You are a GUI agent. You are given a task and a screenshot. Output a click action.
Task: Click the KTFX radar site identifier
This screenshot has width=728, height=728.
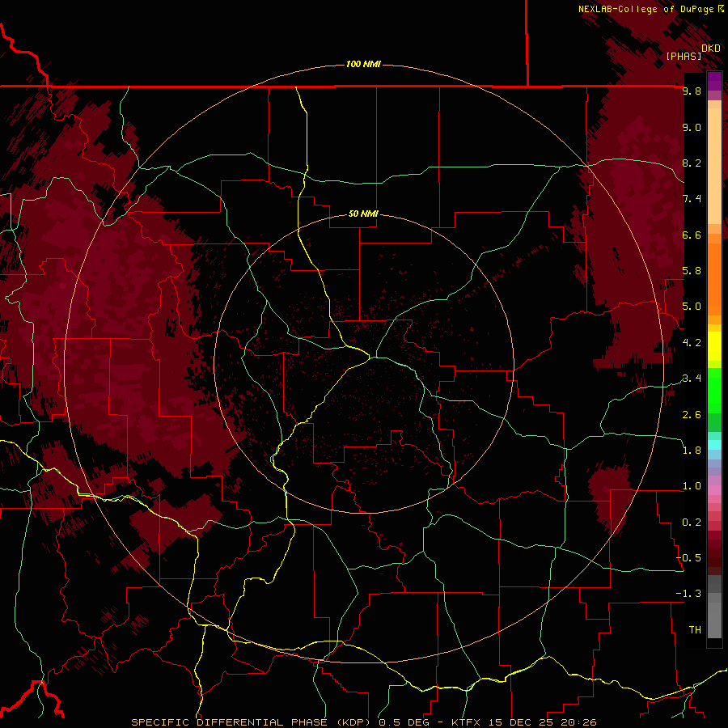click(x=468, y=722)
